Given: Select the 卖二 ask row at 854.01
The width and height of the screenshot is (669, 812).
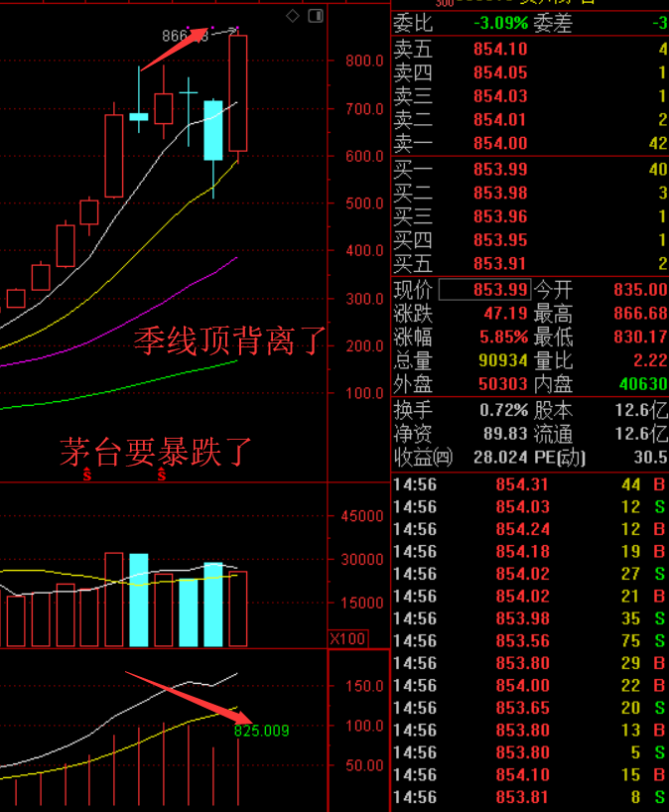Looking at the screenshot, I should (x=530, y=120).
